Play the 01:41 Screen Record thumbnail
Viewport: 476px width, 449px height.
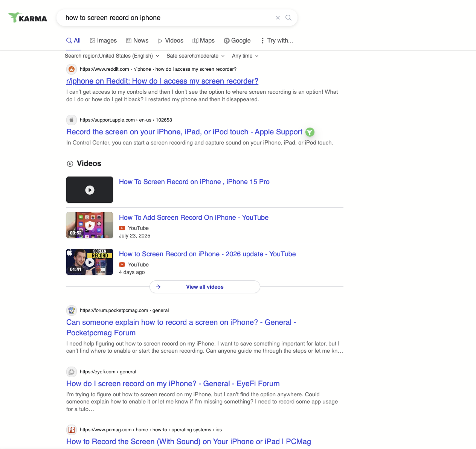[90, 262]
